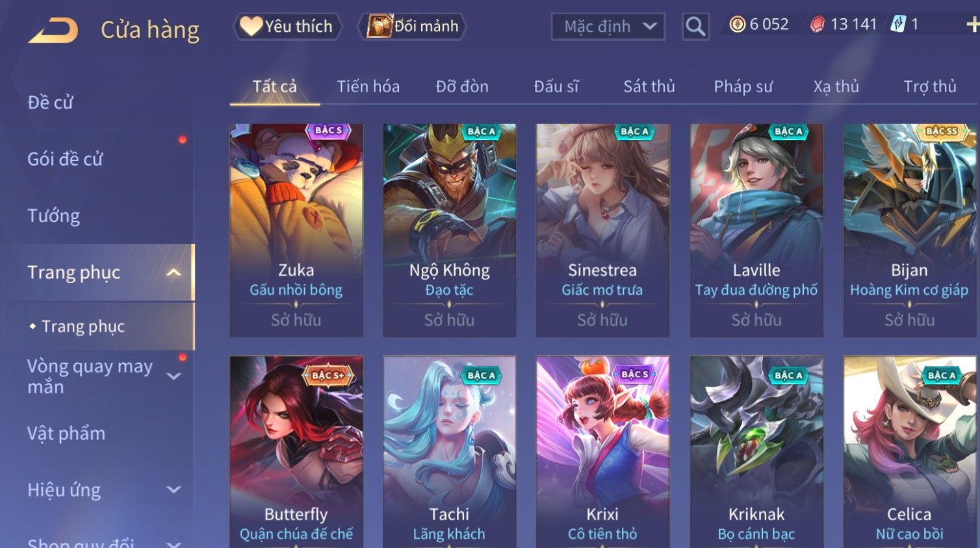Tap the blue voucher ticket icon
This screenshot has width=980, height=548.
898,25
